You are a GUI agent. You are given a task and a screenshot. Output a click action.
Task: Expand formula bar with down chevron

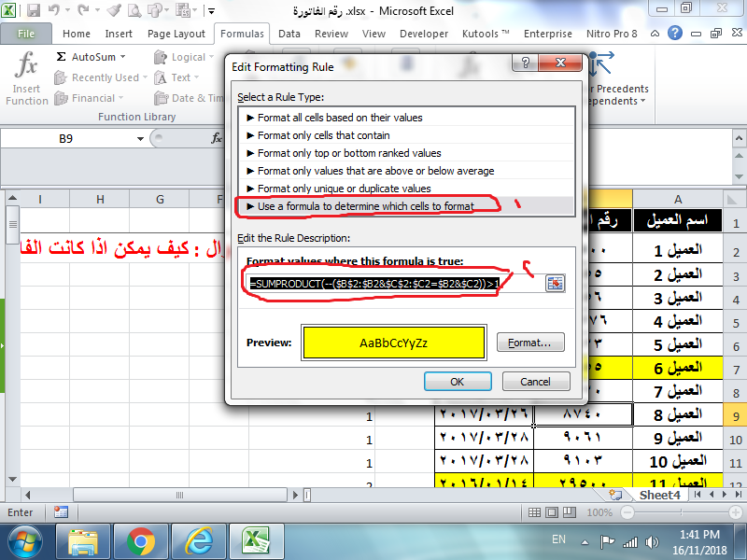pyautogui.click(x=739, y=138)
